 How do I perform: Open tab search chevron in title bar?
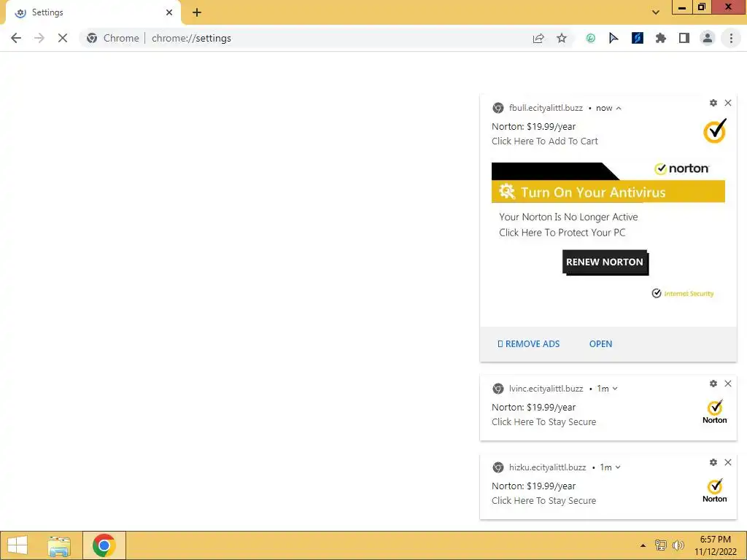pyautogui.click(x=656, y=12)
